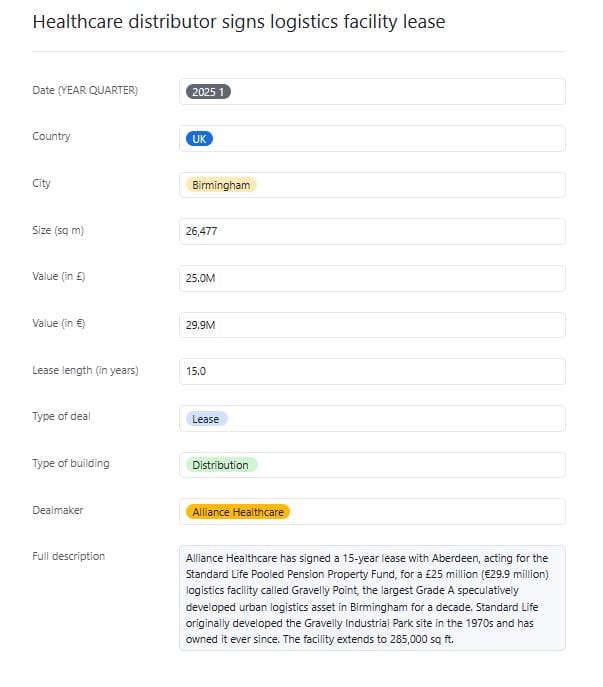Screen dimensions: 603x687
Task: Select the UK country tag
Action: click(199, 139)
